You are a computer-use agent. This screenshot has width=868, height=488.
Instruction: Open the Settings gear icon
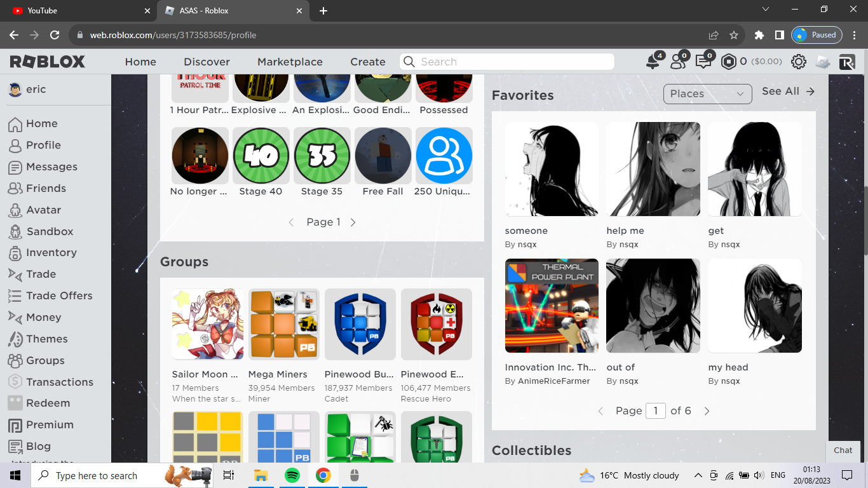pos(798,62)
